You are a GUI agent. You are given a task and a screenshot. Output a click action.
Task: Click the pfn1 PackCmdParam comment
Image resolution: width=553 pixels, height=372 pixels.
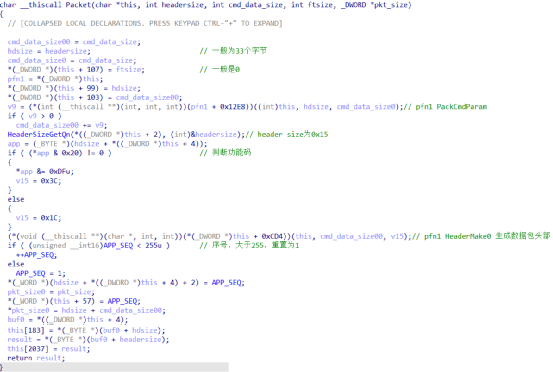click(x=446, y=106)
